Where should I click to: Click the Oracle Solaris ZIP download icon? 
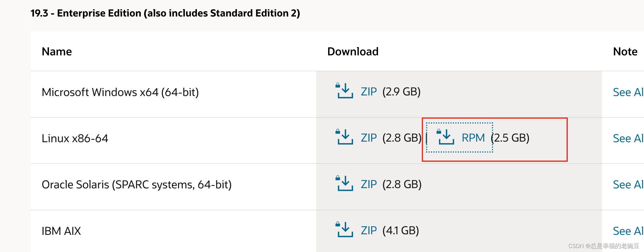[x=345, y=183]
